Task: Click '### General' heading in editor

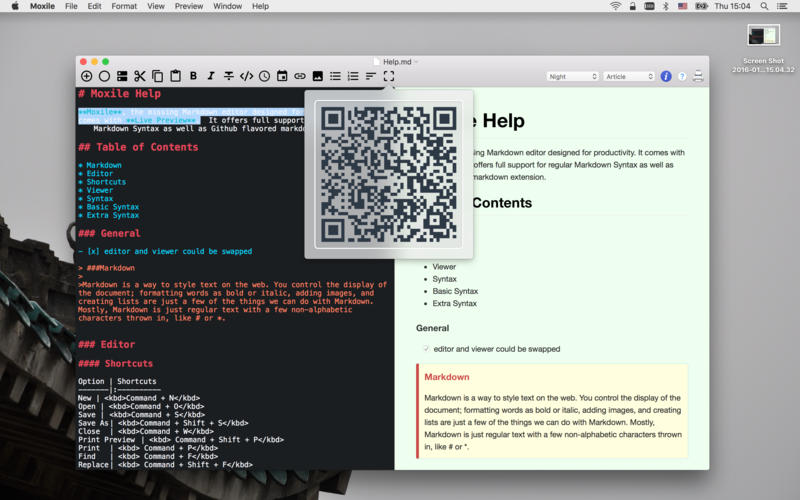Action: [x=109, y=233]
